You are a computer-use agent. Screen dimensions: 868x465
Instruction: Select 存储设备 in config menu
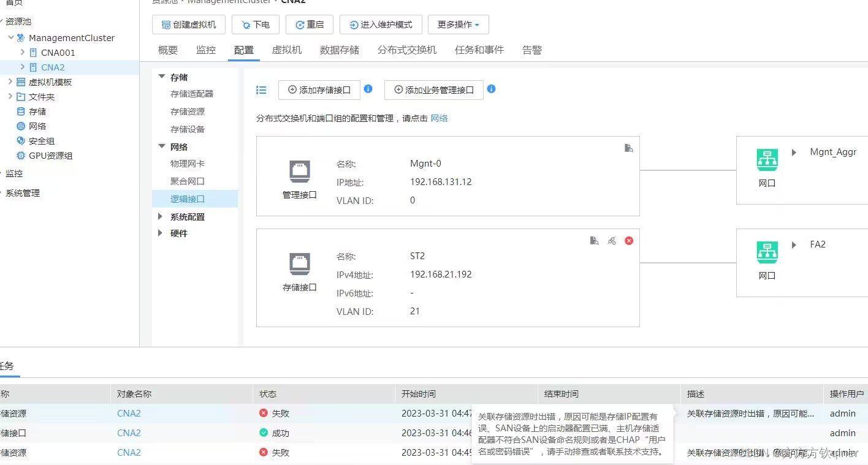click(x=188, y=129)
